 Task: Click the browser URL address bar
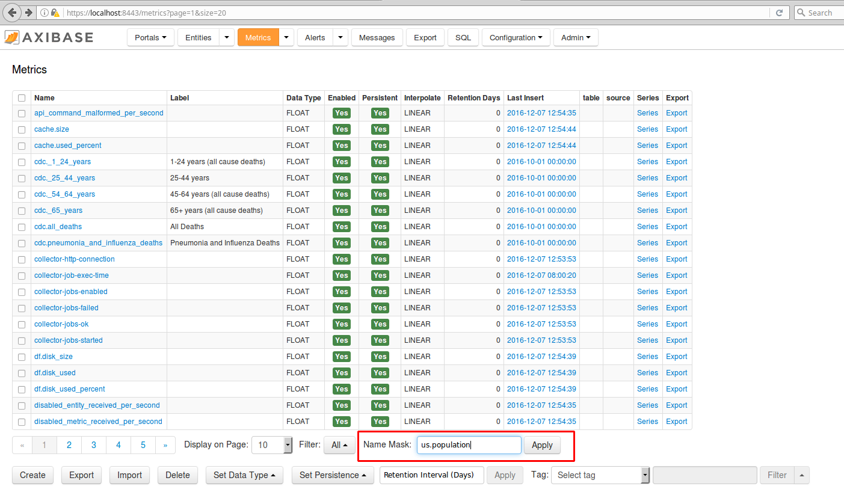point(415,13)
